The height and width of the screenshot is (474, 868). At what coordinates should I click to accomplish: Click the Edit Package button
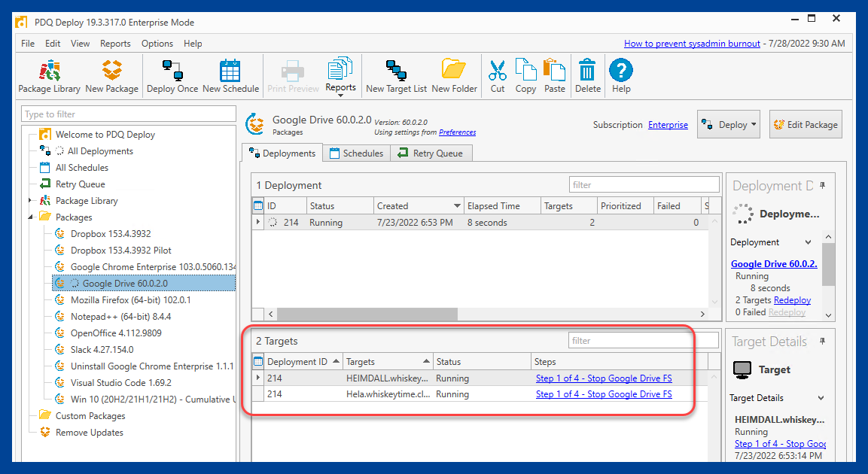click(806, 124)
